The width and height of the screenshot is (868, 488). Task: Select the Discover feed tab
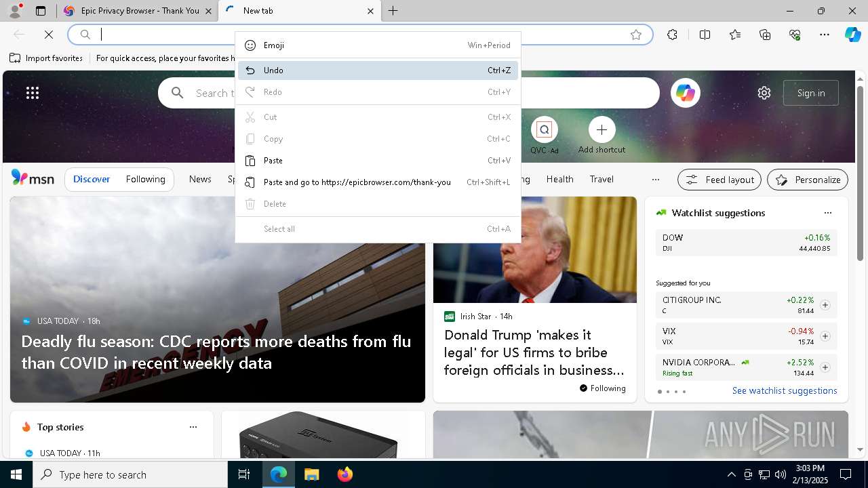coord(92,180)
